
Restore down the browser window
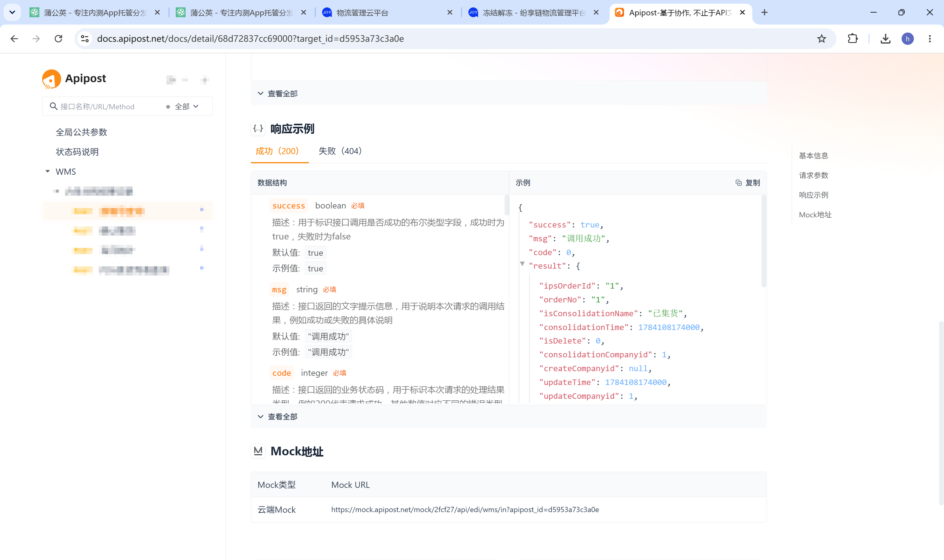[901, 13]
